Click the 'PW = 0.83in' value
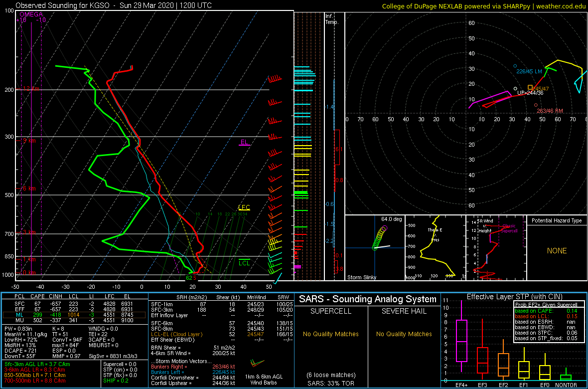Viewport: 588px width, 389px height. coord(19,329)
